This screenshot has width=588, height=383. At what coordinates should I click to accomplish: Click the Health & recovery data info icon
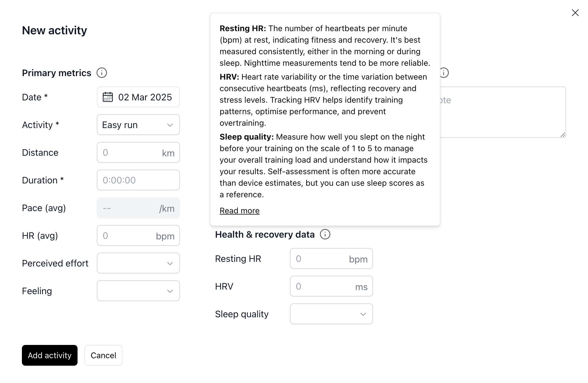click(325, 234)
